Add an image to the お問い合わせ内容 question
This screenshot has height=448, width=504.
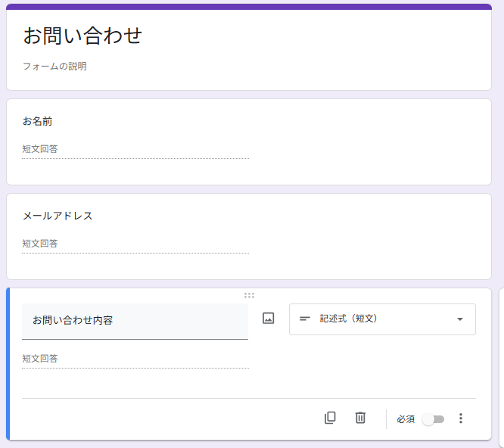coord(268,319)
